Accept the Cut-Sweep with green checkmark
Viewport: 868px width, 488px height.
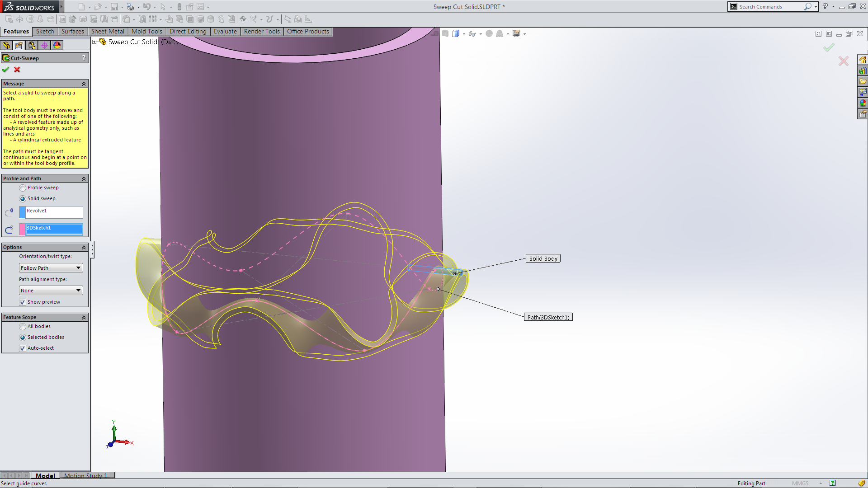pyautogui.click(x=5, y=70)
